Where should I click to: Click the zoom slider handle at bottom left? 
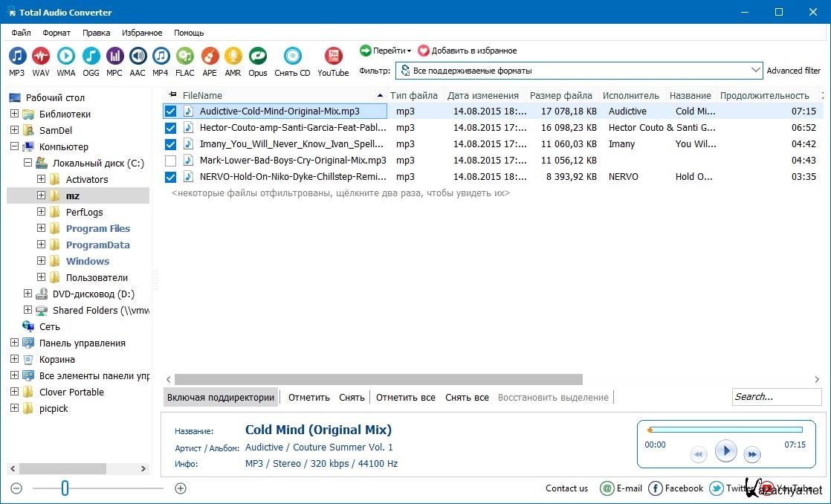pyautogui.click(x=65, y=488)
